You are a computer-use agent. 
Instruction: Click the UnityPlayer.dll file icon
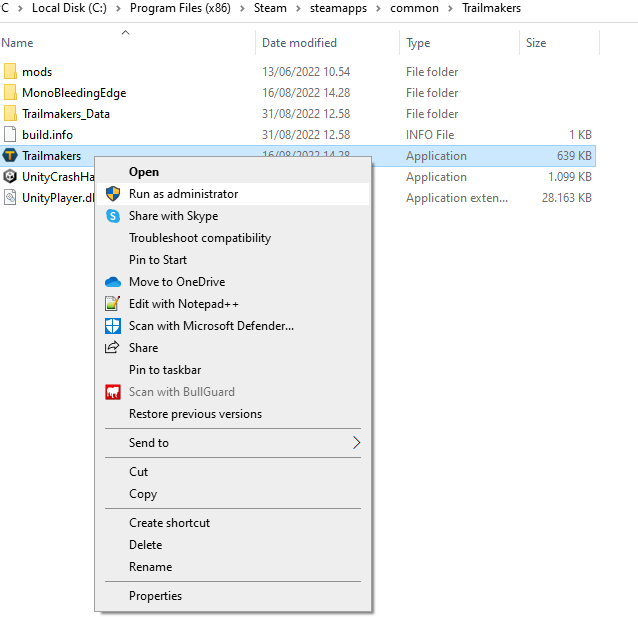pyautogui.click(x=10, y=198)
